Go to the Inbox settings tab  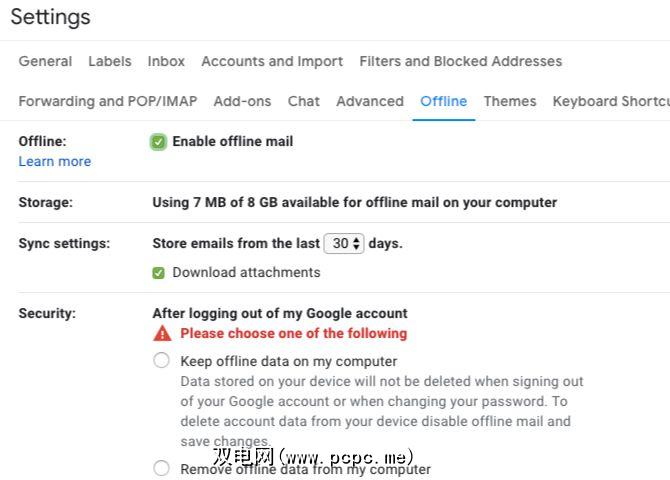(166, 61)
